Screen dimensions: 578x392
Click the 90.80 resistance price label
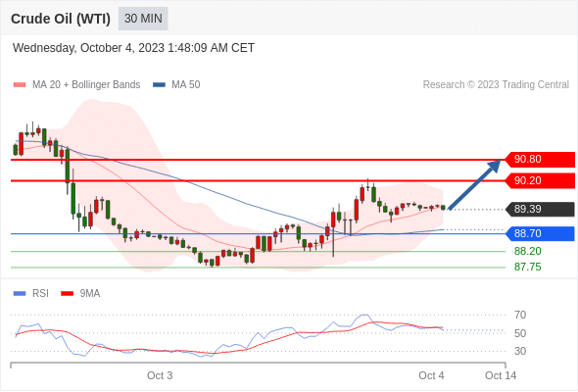pyautogui.click(x=539, y=160)
